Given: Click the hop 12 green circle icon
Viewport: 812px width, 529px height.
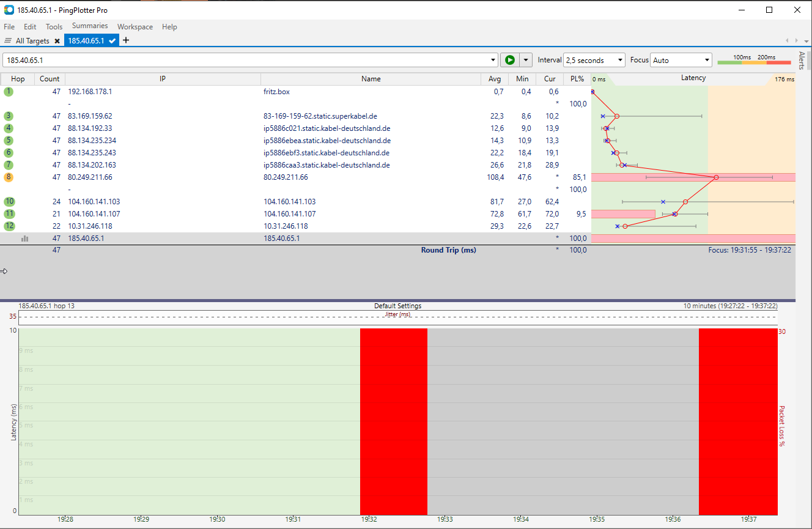Looking at the screenshot, I should coord(9,226).
